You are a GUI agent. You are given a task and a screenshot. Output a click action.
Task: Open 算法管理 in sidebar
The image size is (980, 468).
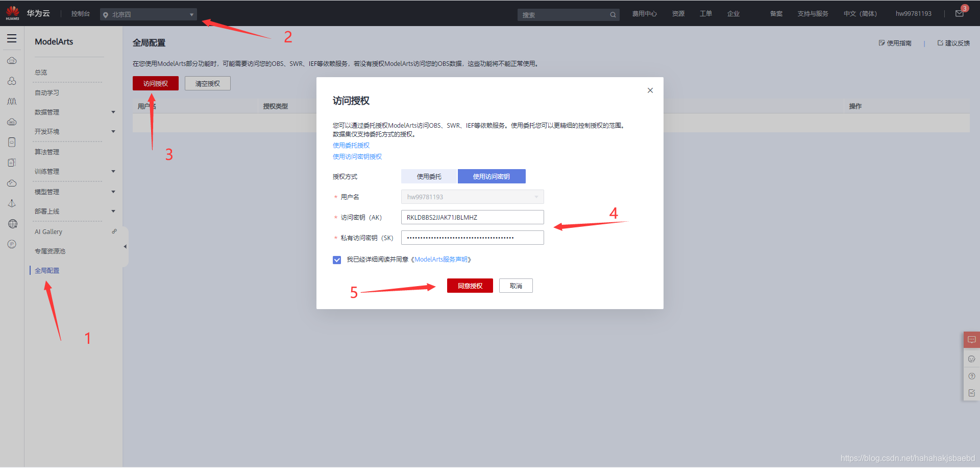click(x=47, y=152)
